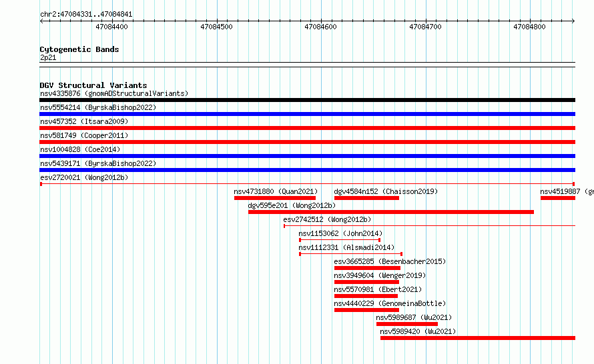Screen dimensions: 594x364
Task: Click the chr2:47084331..47084841 region label
Action: [86, 15]
